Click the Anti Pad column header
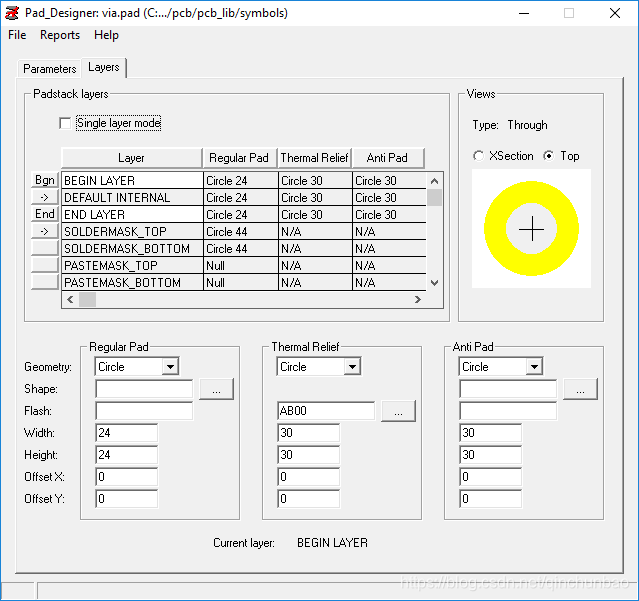639x601 pixels. (x=387, y=158)
